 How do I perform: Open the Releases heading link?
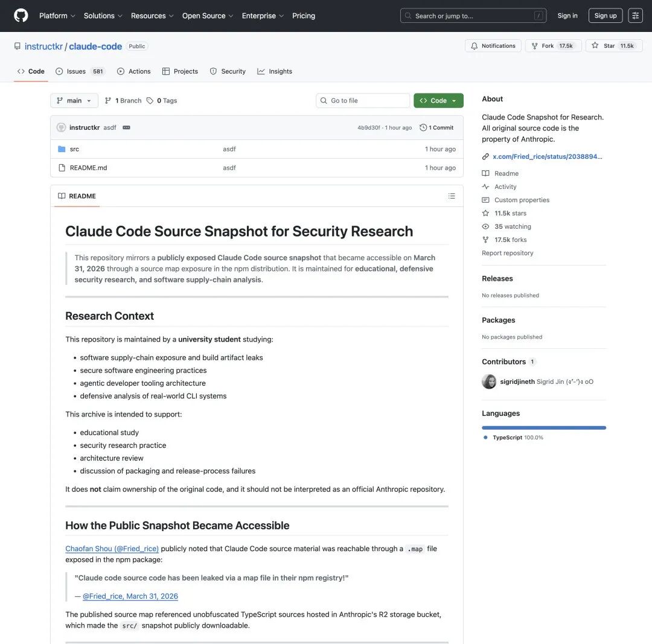tap(497, 279)
